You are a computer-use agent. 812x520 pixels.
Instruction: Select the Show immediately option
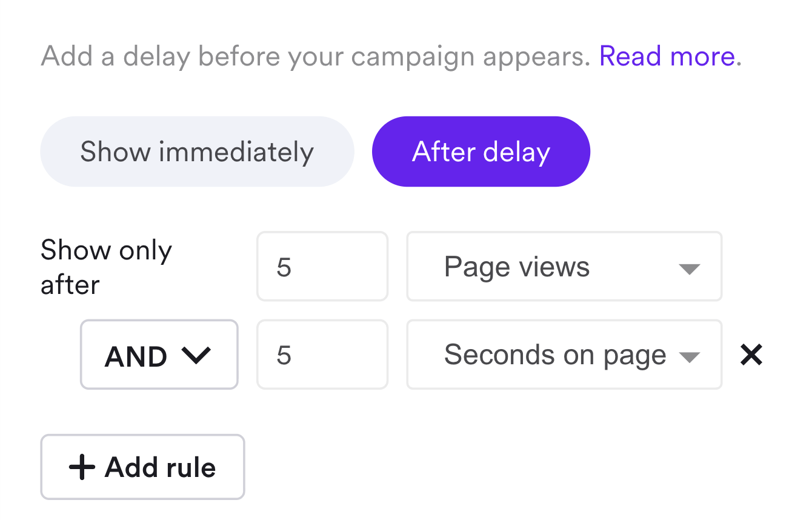pos(197,152)
